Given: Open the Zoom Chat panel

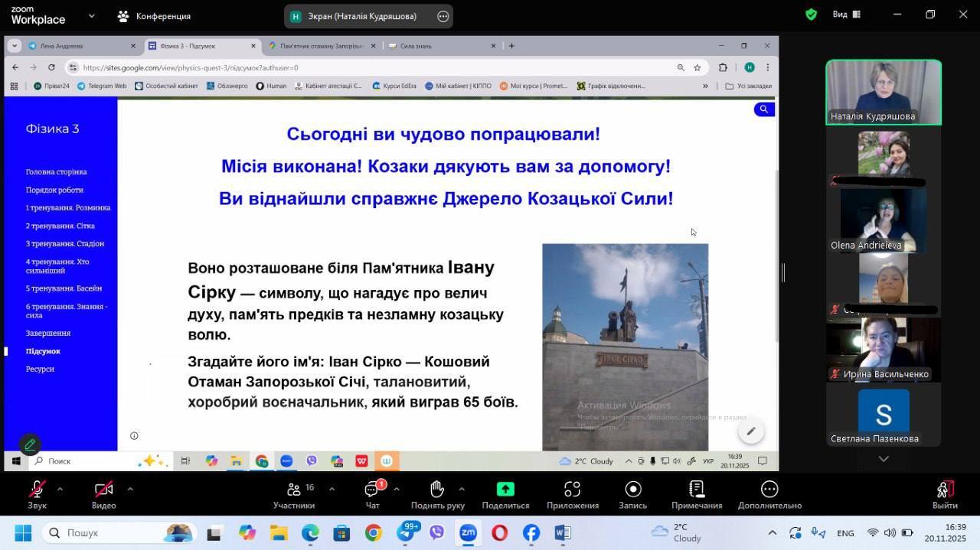Looking at the screenshot, I should (x=372, y=494).
